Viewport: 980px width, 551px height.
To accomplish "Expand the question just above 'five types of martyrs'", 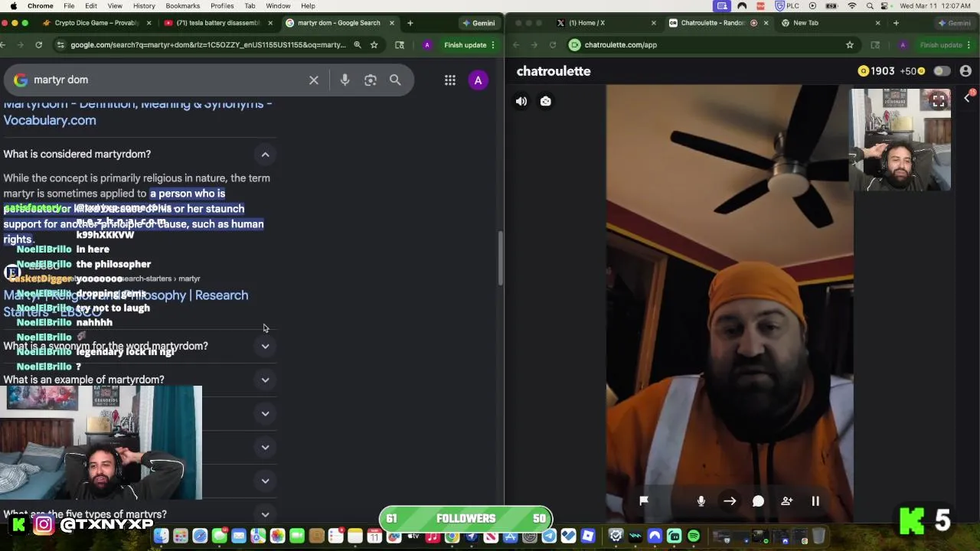I will tap(265, 481).
